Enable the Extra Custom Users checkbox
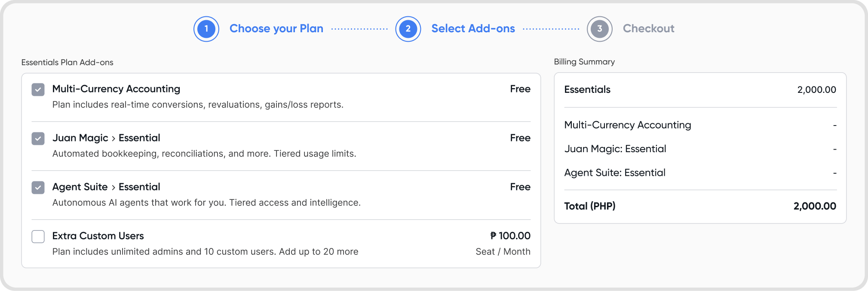The height and width of the screenshot is (291, 868). coord(38,236)
